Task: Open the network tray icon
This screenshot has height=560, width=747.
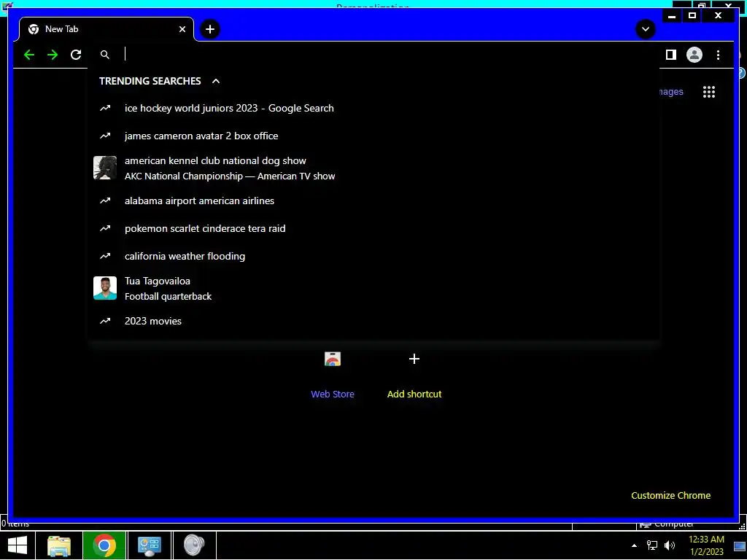Action: [651, 545]
